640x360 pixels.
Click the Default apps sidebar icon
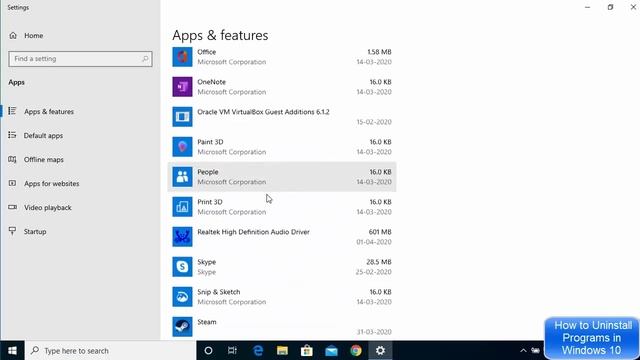pos(12,135)
